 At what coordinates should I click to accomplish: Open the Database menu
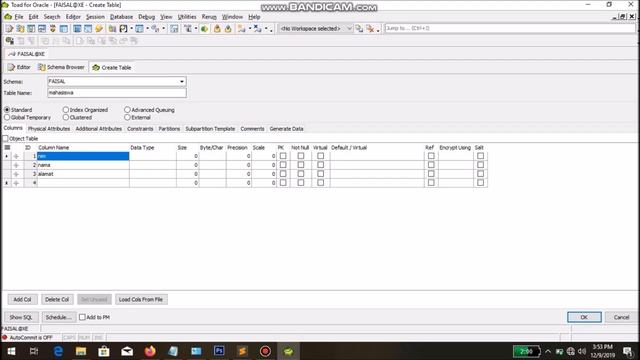pyautogui.click(x=121, y=17)
